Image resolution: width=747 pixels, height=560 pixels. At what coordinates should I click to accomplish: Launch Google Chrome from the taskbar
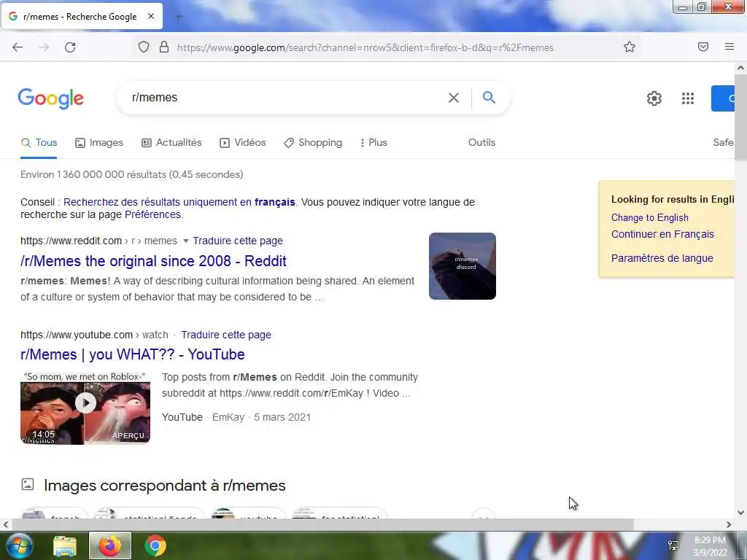click(155, 545)
